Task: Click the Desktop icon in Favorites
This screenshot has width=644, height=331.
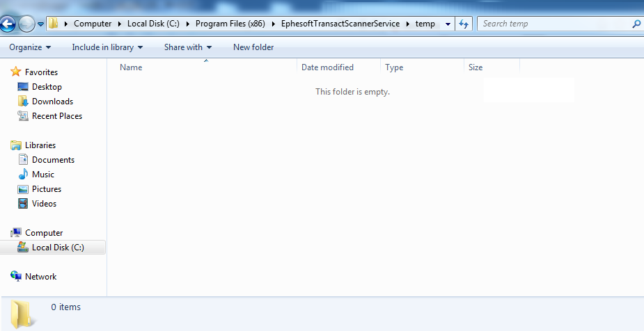Action: 22,86
